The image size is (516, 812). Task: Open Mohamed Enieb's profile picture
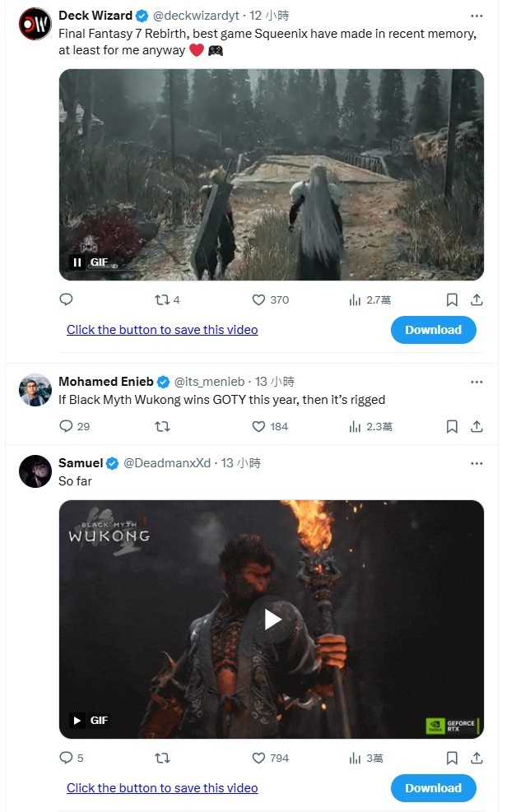coord(35,390)
